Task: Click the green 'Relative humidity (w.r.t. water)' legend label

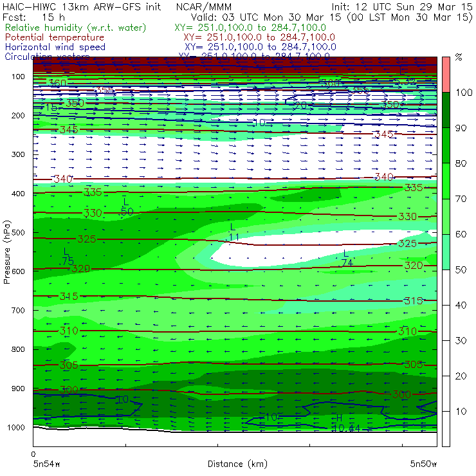Action: [x=76, y=28]
